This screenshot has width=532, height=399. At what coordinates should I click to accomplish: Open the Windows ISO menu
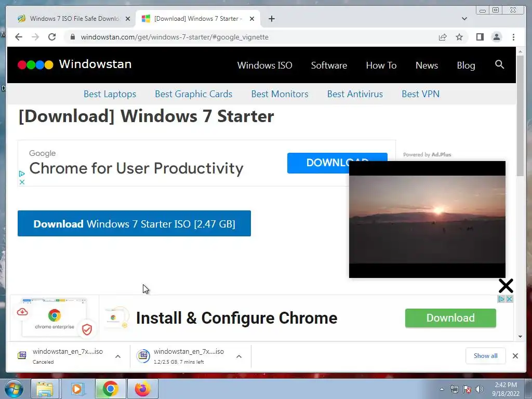point(264,65)
